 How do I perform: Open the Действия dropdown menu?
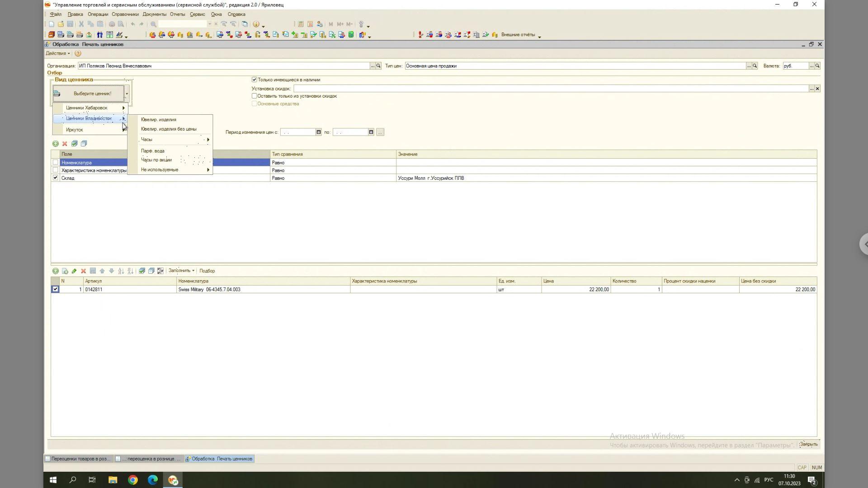click(x=58, y=53)
